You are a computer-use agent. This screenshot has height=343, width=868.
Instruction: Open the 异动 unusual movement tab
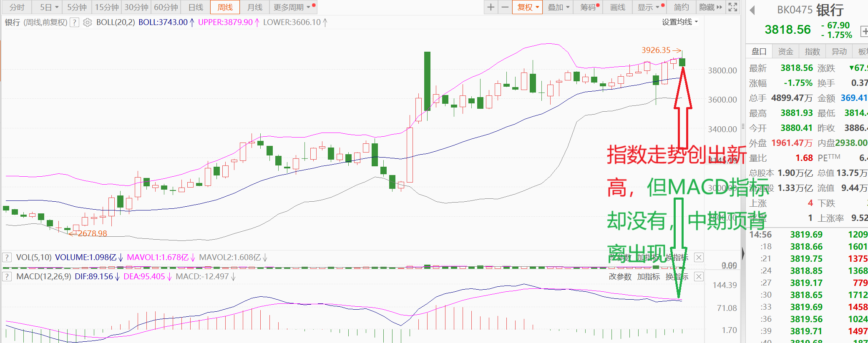(x=839, y=51)
